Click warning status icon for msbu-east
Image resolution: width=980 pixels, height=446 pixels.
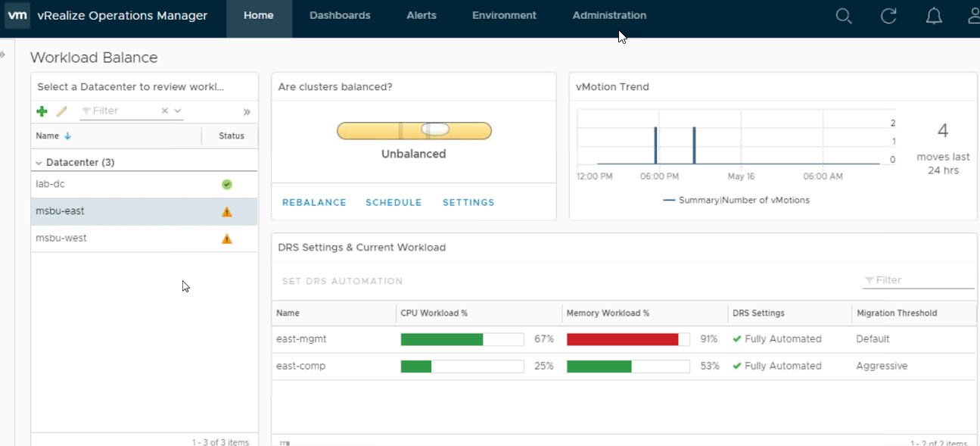[226, 212]
